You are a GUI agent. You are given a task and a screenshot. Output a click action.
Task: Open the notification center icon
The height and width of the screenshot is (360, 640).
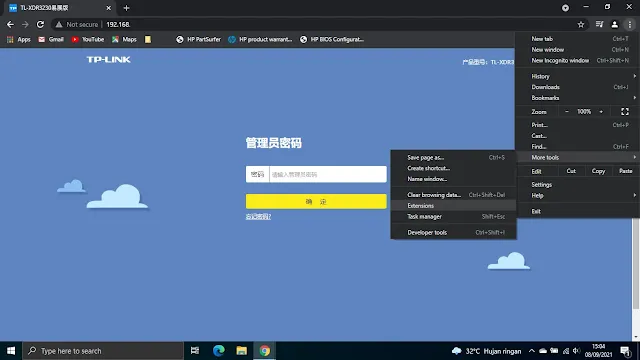625,351
